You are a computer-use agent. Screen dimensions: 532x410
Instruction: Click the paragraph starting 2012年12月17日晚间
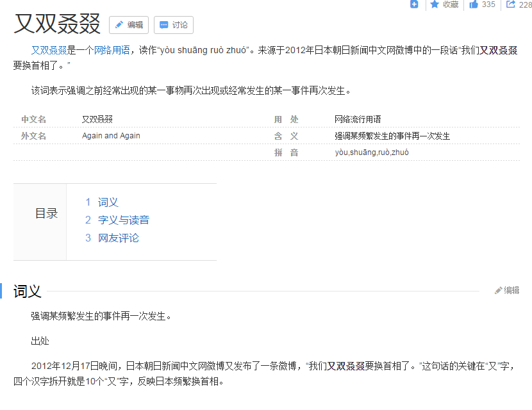click(265, 373)
